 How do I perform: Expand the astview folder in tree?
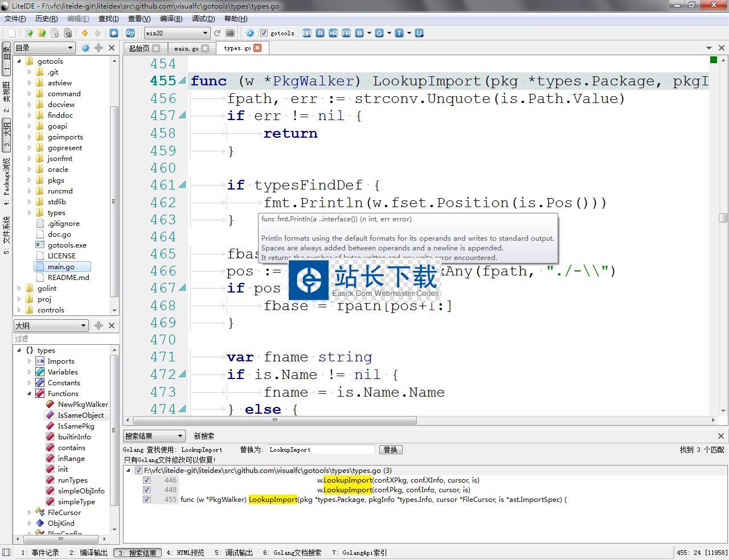pyautogui.click(x=30, y=83)
